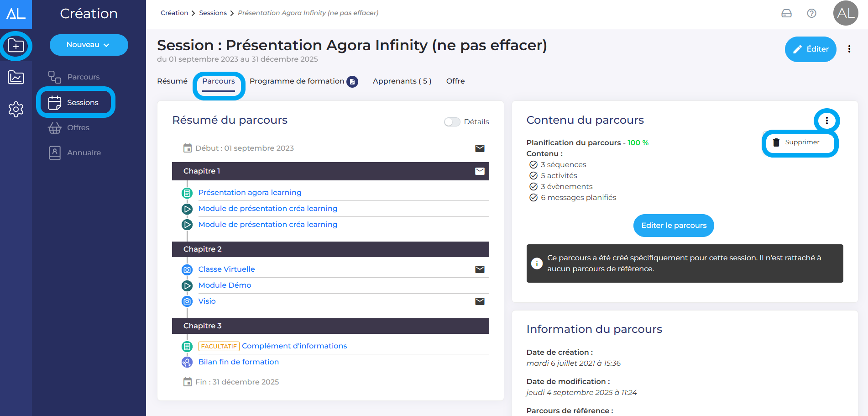Click the mail icon next to Début date
The height and width of the screenshot is (416, 868).
click(x=480, y=148)
